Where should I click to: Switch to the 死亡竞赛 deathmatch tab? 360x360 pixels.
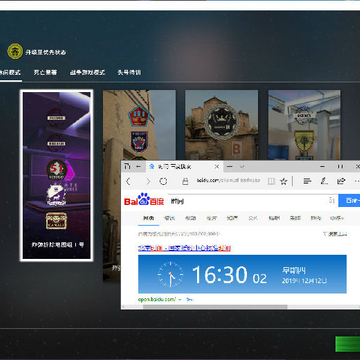pos(45,72)
